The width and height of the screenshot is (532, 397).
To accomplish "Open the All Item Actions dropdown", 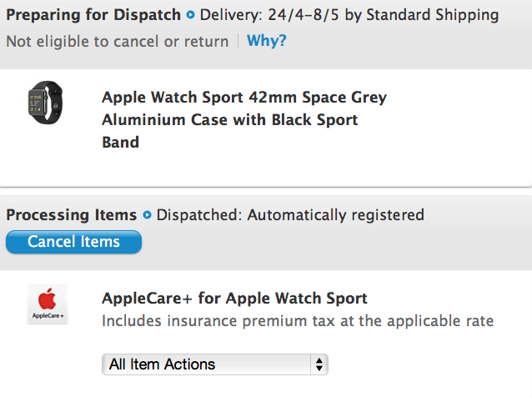I will 215,364.
